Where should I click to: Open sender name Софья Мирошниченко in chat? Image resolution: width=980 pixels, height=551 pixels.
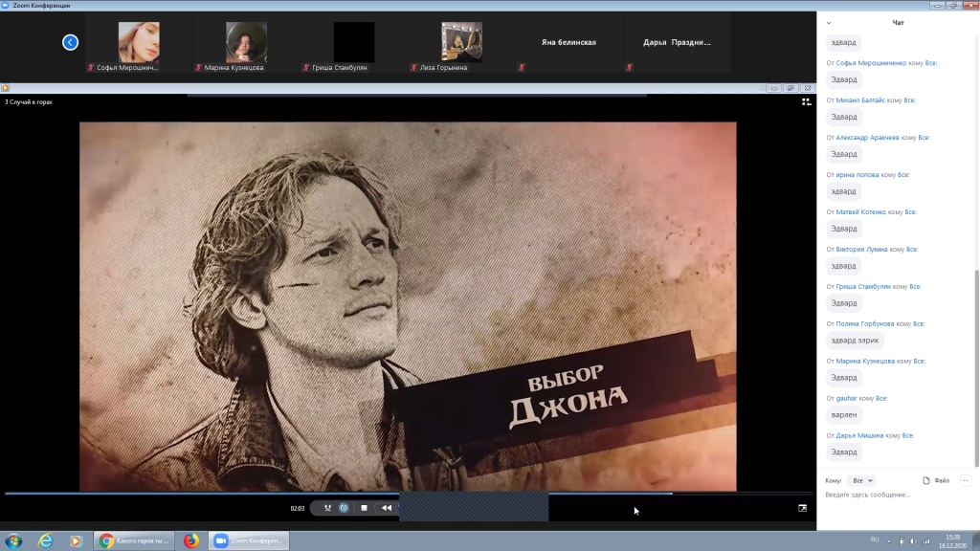[871, 63]
